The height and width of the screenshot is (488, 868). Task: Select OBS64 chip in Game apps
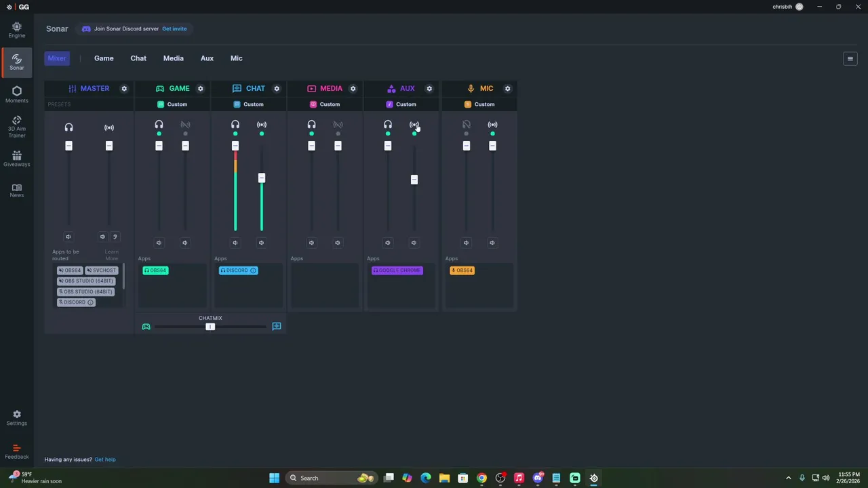[x=155, y=270]
